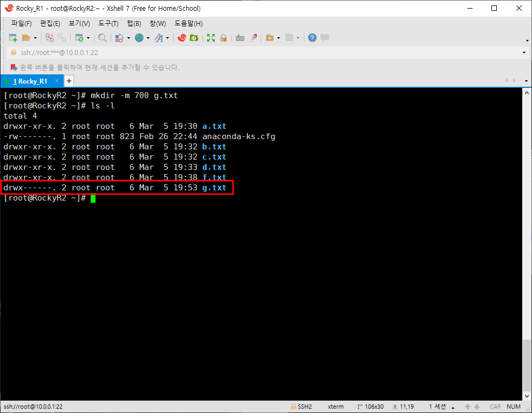The image size is (532, 413).
Task: Click anaconda-ks.cfg in the listing
Action: (239, 136)
